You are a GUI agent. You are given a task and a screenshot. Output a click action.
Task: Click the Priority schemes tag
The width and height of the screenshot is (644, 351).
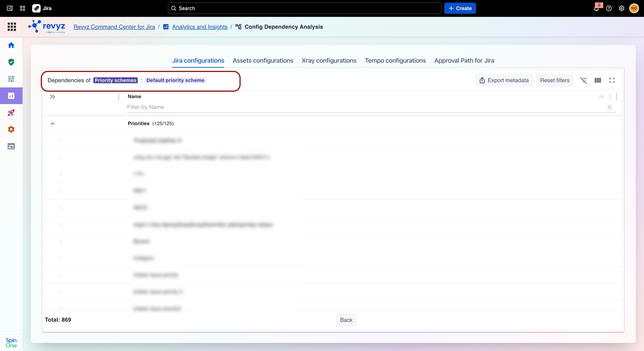tap(115, 80)
